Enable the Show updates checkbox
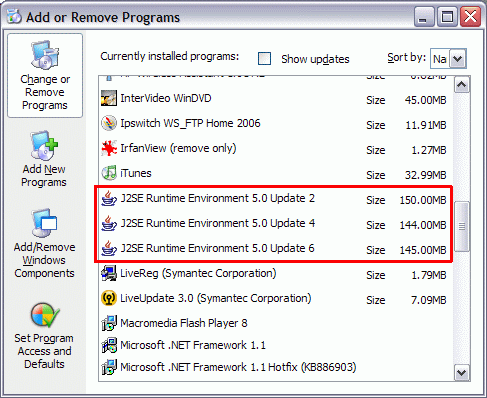Viewport: 487px width, 398px height. point(264,59)
